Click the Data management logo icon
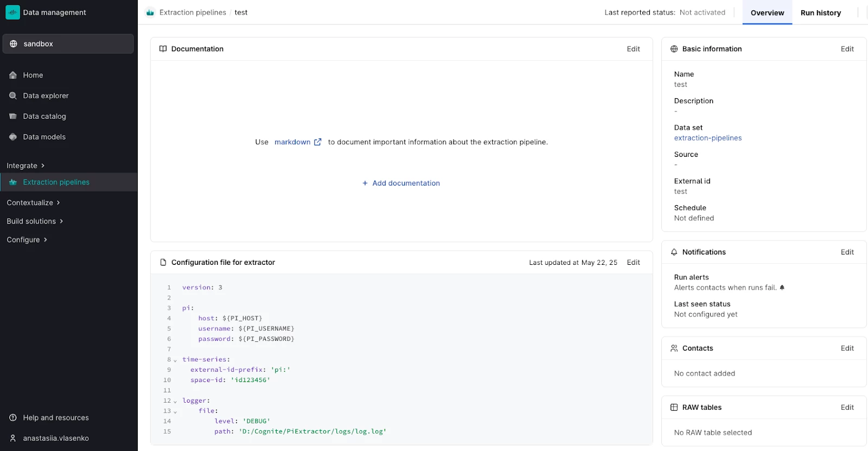The height and width of the screenshot is (451, 868). [12, 12]
